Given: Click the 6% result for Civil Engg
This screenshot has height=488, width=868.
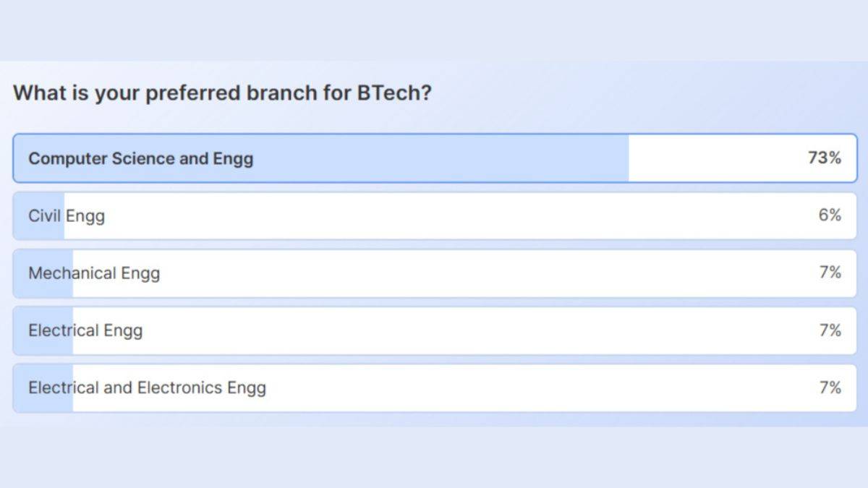Looking at the screenshot, I should [x=830, y=215].
